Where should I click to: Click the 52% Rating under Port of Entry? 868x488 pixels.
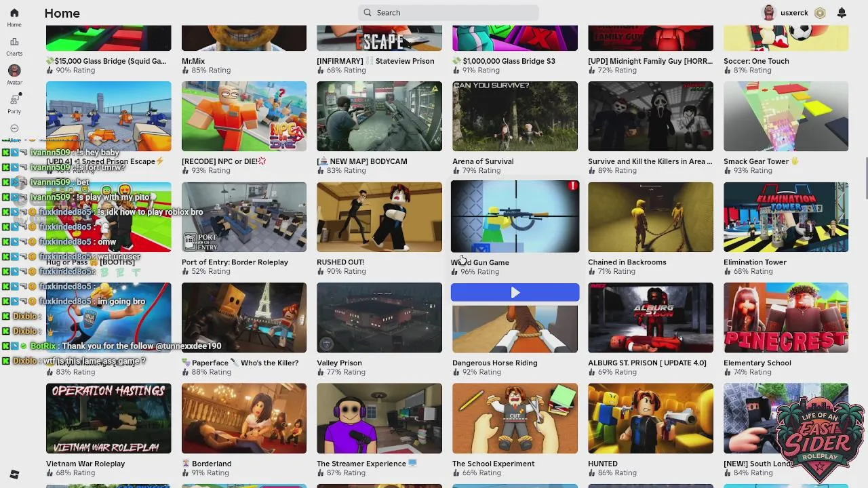click(x=205, y=272)
